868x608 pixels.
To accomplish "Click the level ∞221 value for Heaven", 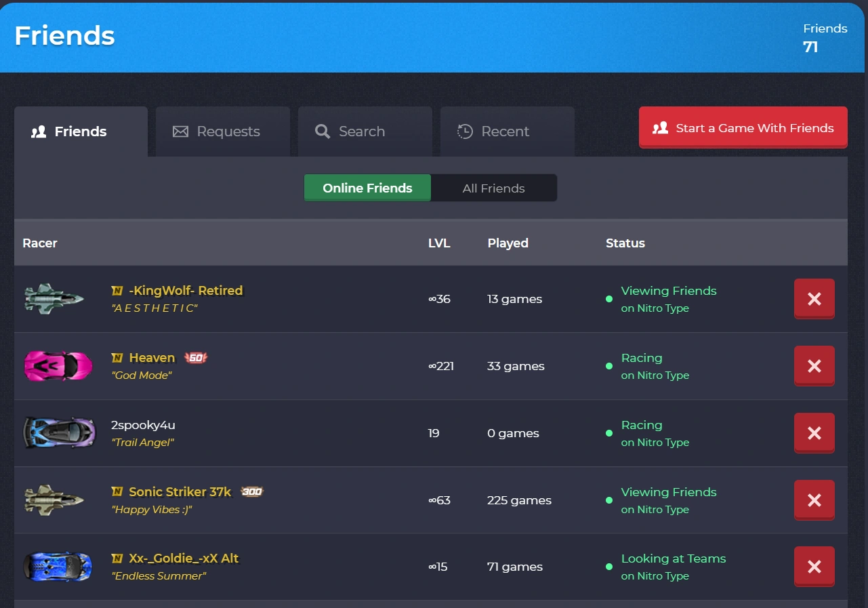I will [441, 366].
